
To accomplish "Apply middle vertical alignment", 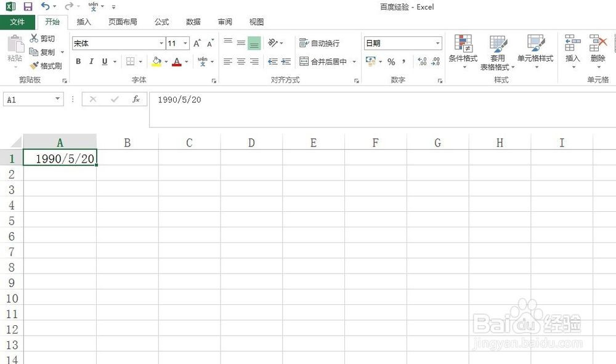I will pos(241,42).
